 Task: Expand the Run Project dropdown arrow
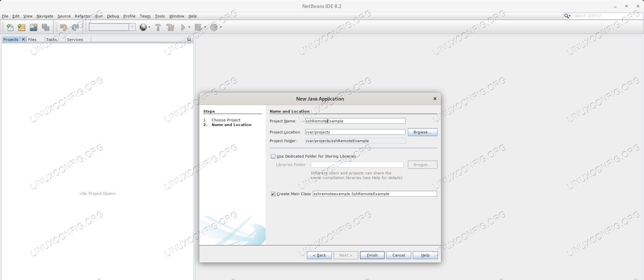pos(189,27)
